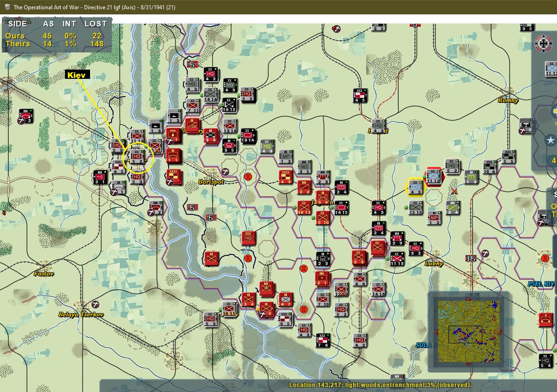Image resolution: width=557 pixels, height=392 pixels.
Task: Click the red telephone unit at right edge
Action: point(546,320)
